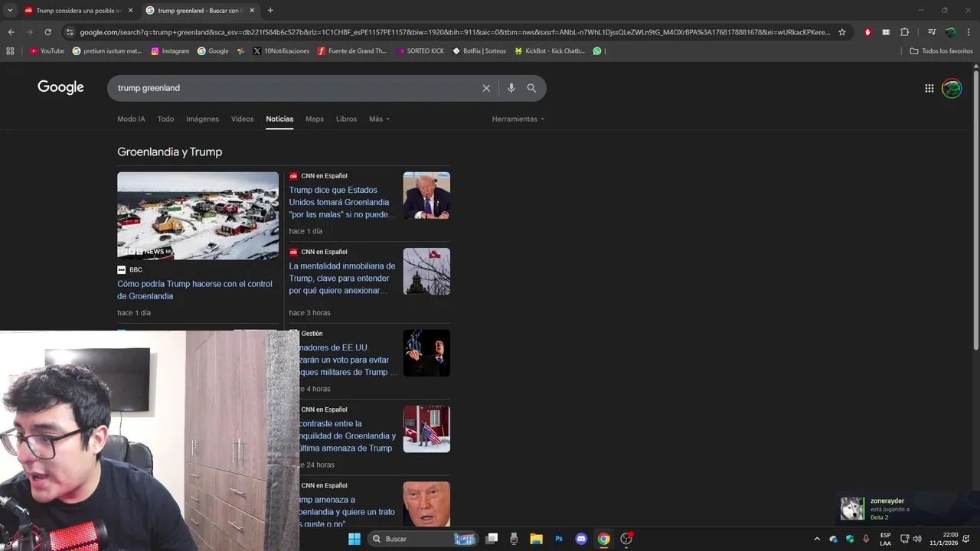Open the Fuente de Grand Th... bookmark
This screenshot has height=551, width=980.
point(352,51)
